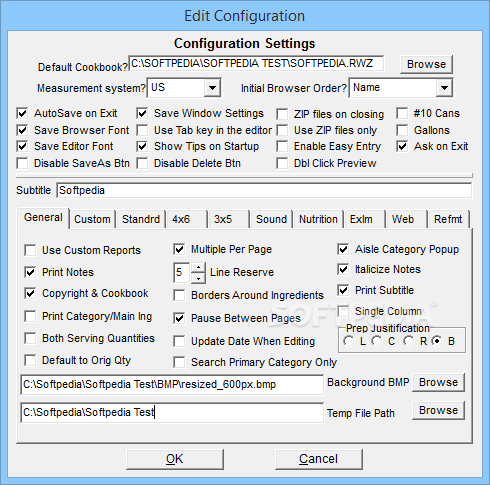Cancel the configuration dialog
This screenshot has width=490, height=485.
click(x=319, y=459)
